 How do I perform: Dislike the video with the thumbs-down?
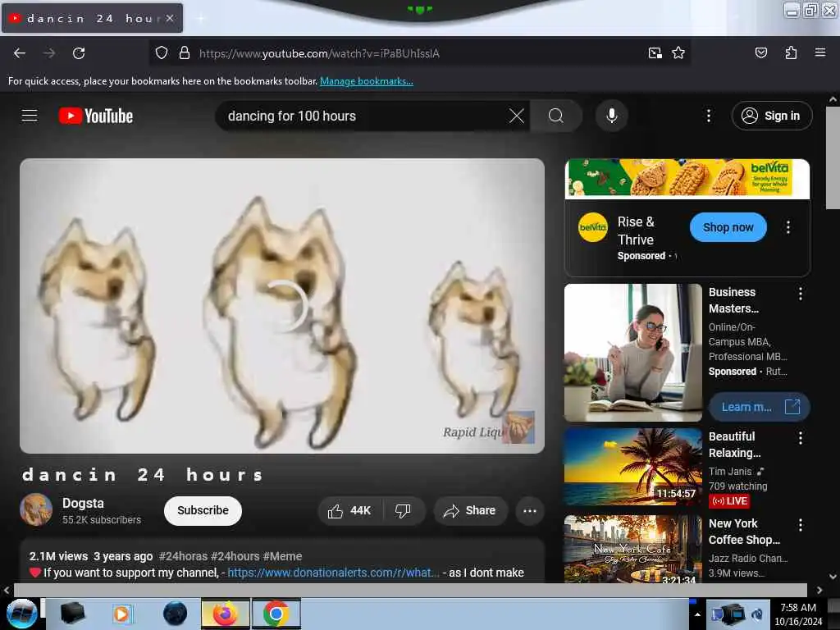(x=403, y=511)
